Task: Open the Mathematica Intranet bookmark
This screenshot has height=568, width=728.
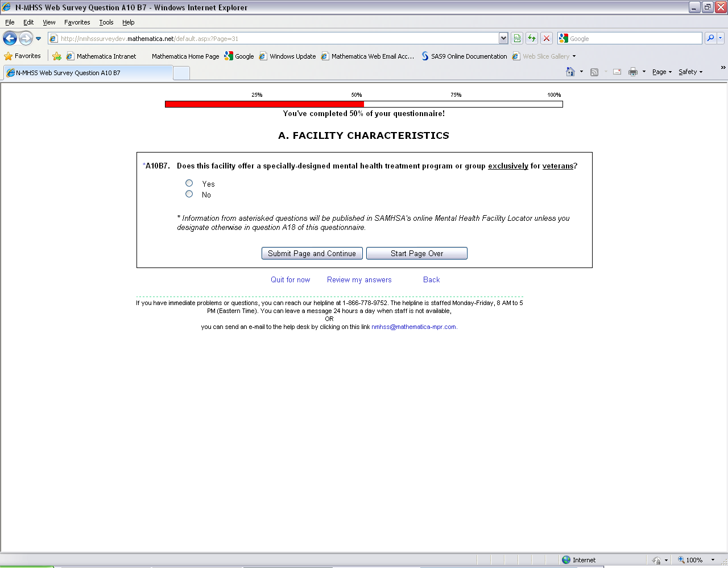Action: pos(101,56)
